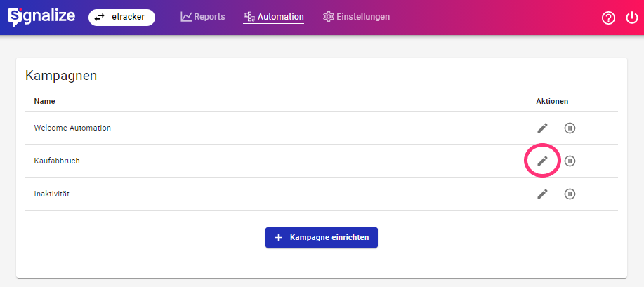Viewport: 644px width, 287px height.
Task: Click the Kampagne einrichten button
Action: [322, 238]
